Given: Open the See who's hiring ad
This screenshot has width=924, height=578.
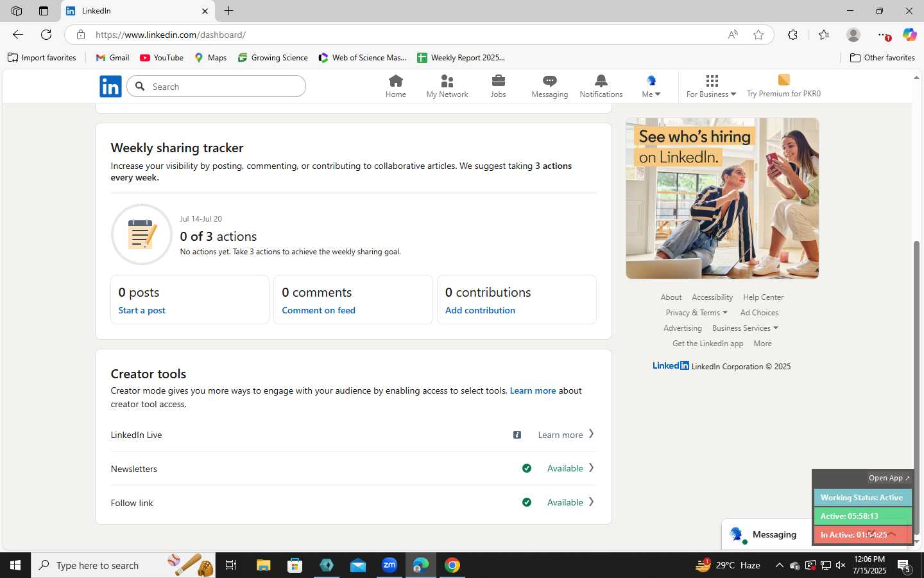Looking at the screenshot, I should point(722,198).
